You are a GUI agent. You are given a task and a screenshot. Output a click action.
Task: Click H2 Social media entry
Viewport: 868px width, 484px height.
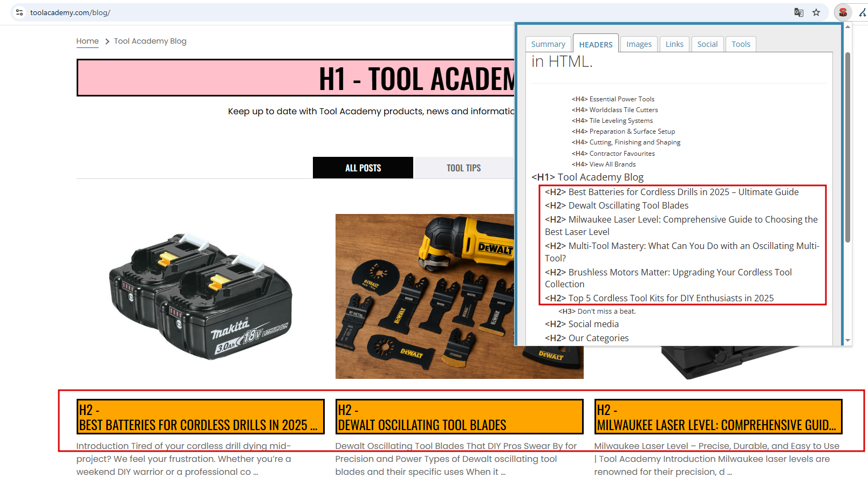click(582, 324)
